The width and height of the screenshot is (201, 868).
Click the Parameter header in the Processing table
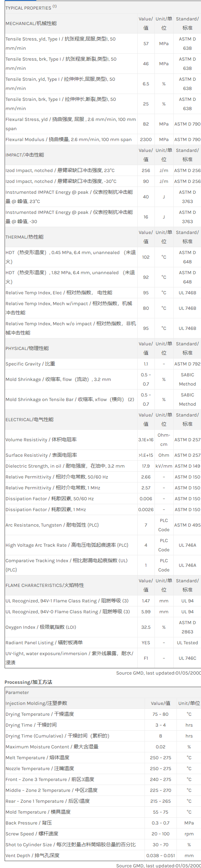[17, 692]
